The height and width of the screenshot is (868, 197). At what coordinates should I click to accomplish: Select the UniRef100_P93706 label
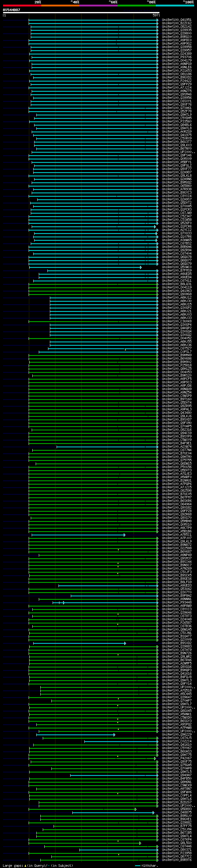(x=176, y=57)
